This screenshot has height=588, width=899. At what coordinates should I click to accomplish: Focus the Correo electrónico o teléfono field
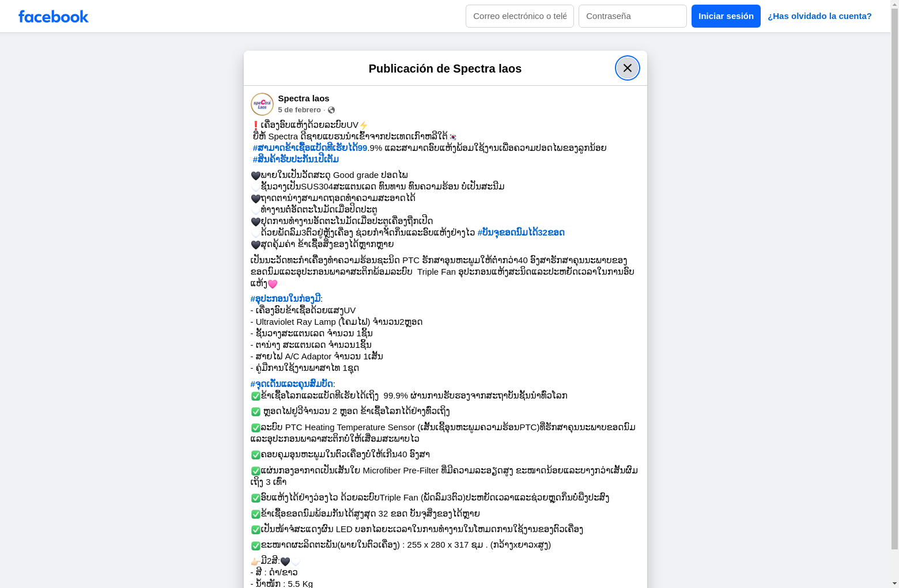[520, 16]
